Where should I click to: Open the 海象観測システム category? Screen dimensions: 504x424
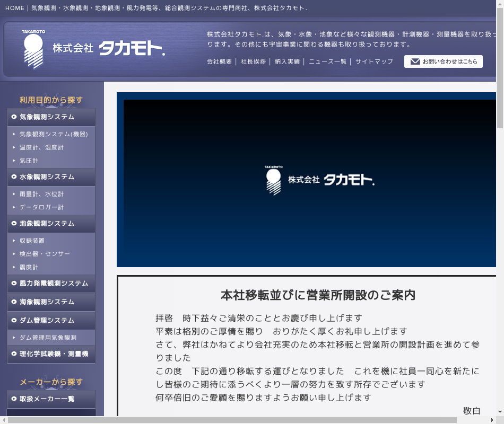coord(51,302)
